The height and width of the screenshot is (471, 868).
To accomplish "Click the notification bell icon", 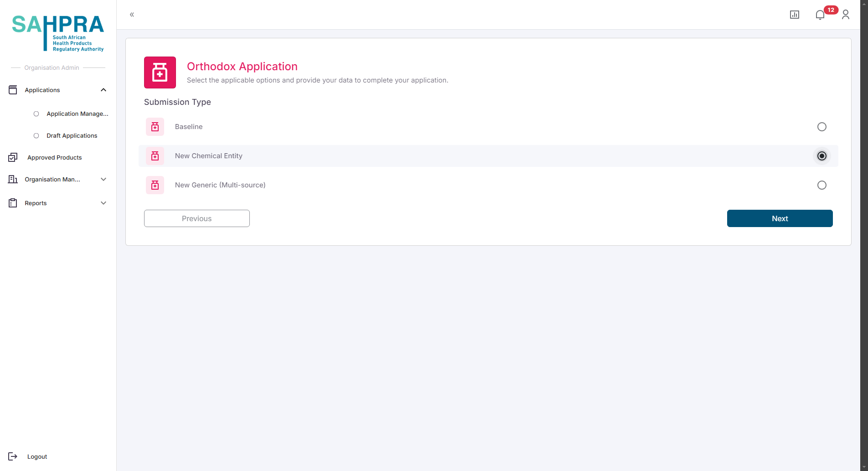I will pos(820,15).
